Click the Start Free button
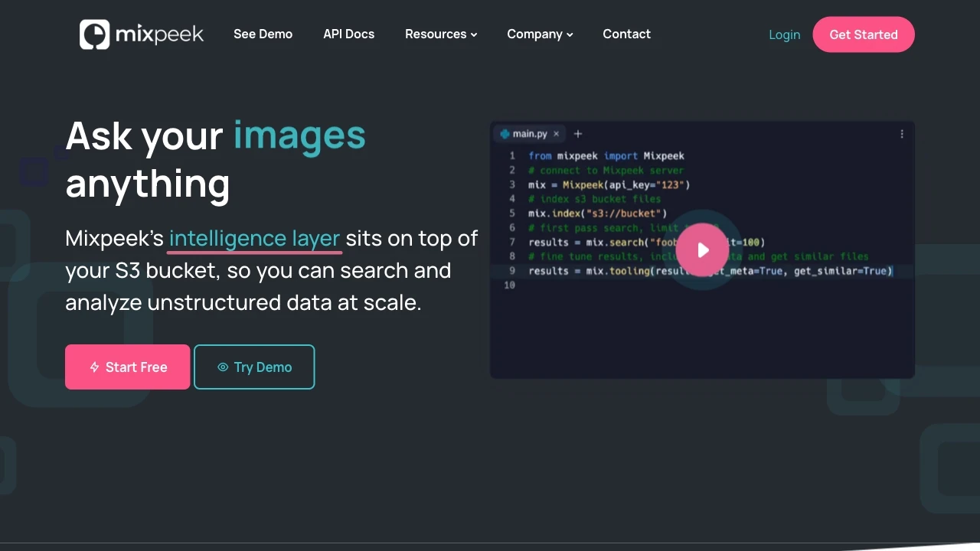 click(127, 367)
